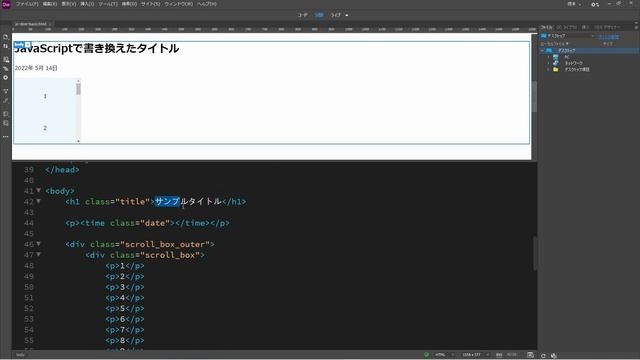The width and height of the screenshot is (640, 360).
Task: Open the ファイル(F) menu
Action: coord(27,4)
